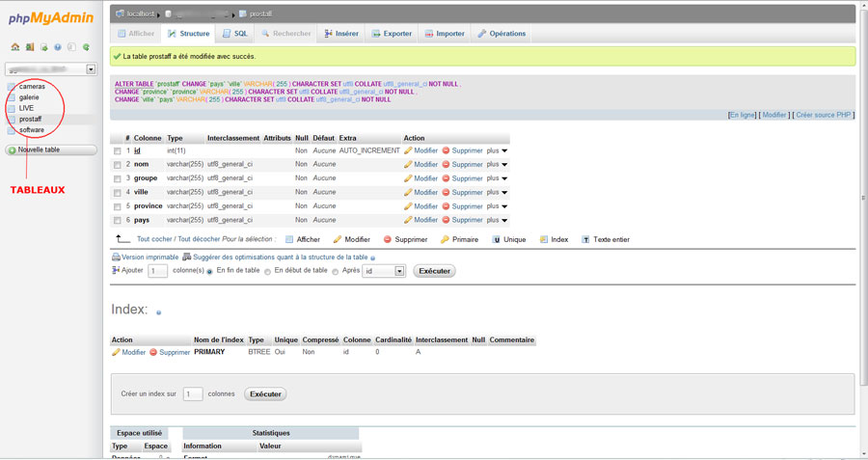Screen dimensions: 868x460
Task: Expand the plus menu for the groupe row
Action: 497,178
